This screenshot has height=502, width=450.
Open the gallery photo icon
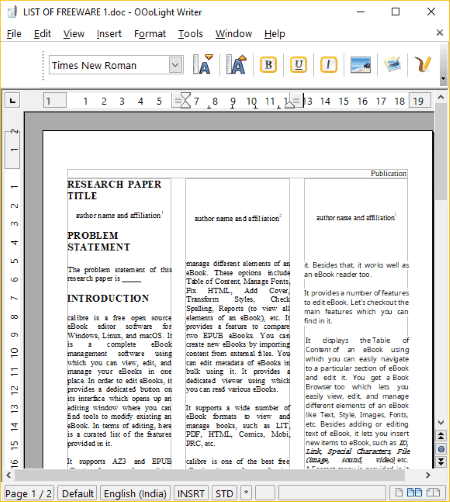click(392, 64)
